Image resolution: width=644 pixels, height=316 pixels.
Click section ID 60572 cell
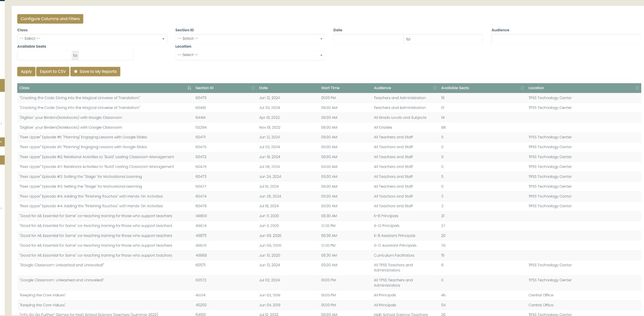tap(201, 280)
